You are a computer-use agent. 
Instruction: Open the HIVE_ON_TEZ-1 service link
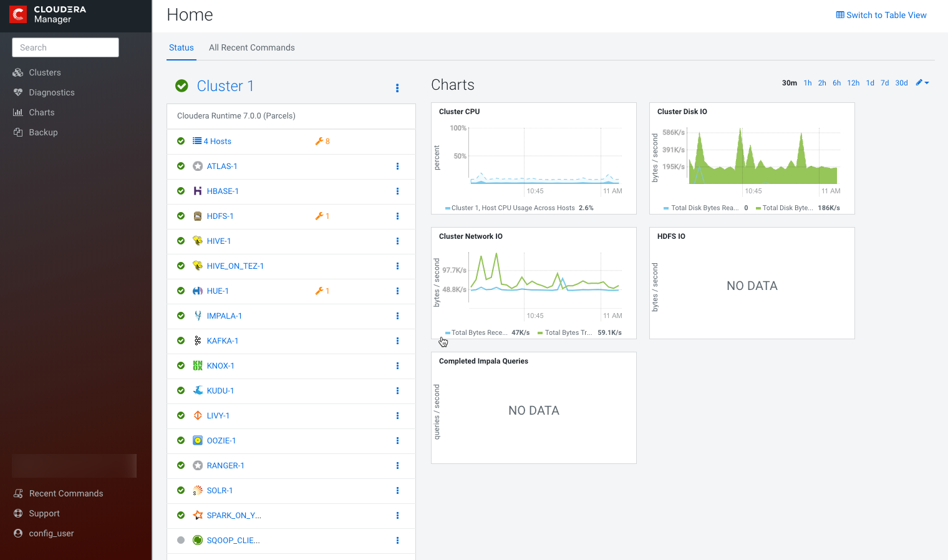[x=235, y=266]
